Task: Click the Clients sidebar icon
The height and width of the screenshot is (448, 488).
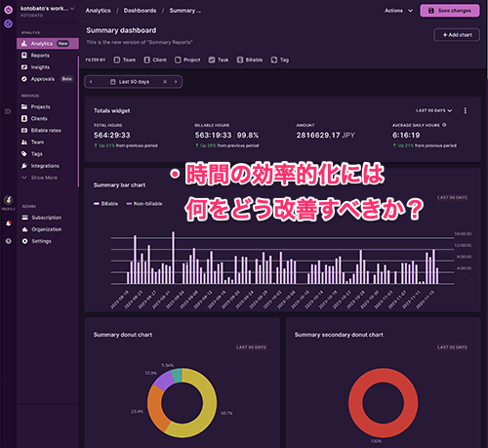Action: [24, 118]
